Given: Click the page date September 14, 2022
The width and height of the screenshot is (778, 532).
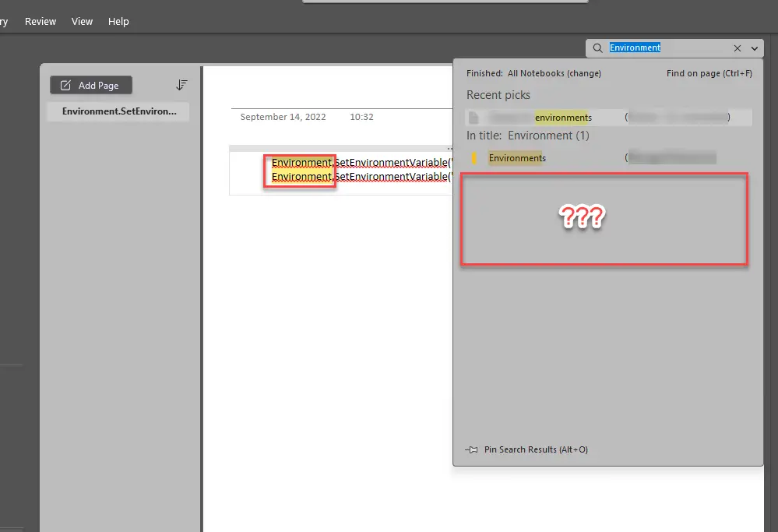Looking at the screenshot, I should tap(283, 117).
